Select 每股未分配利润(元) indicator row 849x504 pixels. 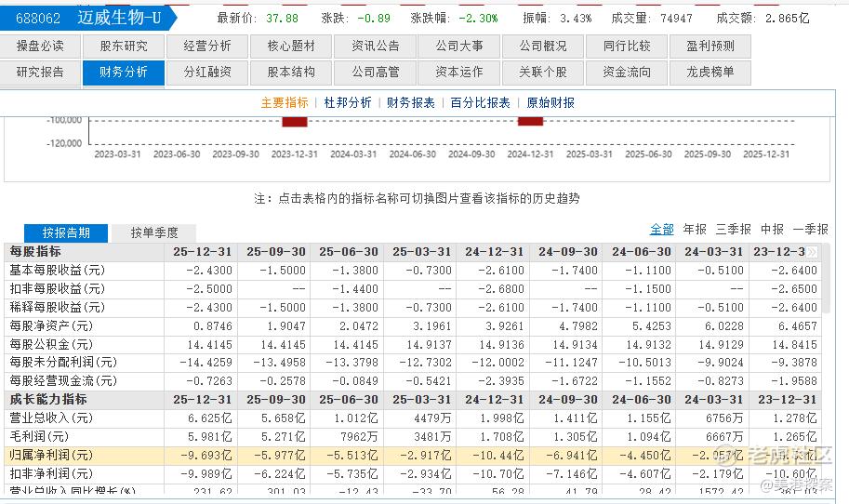413,362
